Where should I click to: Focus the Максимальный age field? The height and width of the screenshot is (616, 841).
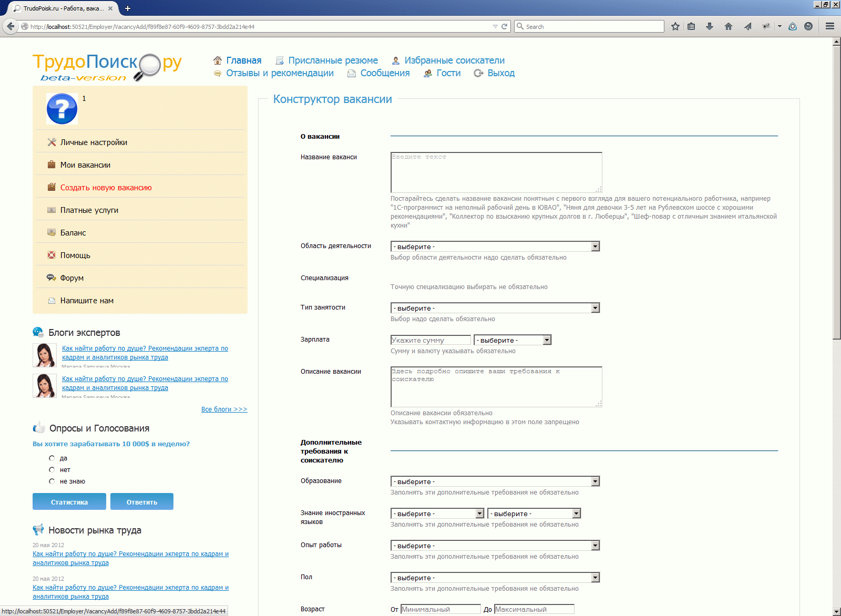pyautogui.click(x=534, y=609)
